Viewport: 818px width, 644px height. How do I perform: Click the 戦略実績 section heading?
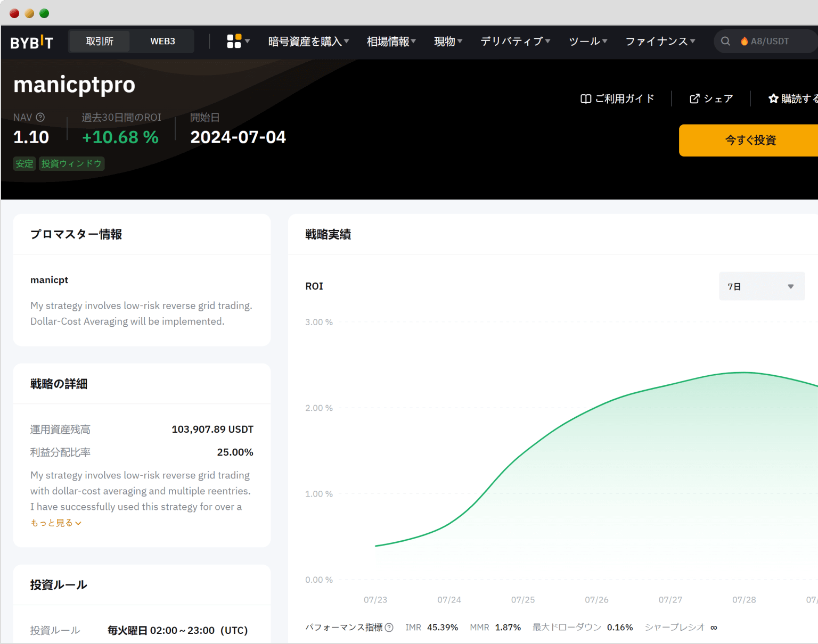(328, 234)
